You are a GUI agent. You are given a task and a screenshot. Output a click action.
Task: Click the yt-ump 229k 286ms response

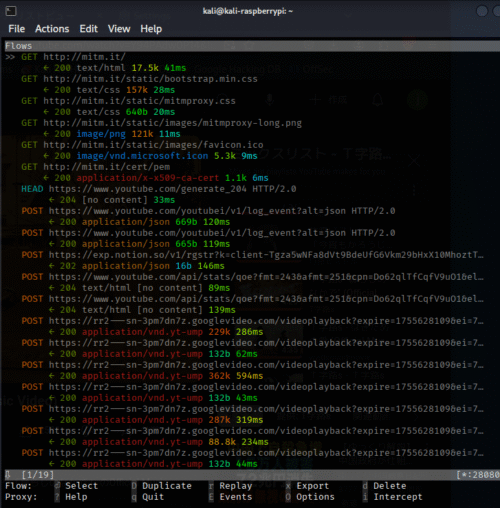click(x=156, y=332)
